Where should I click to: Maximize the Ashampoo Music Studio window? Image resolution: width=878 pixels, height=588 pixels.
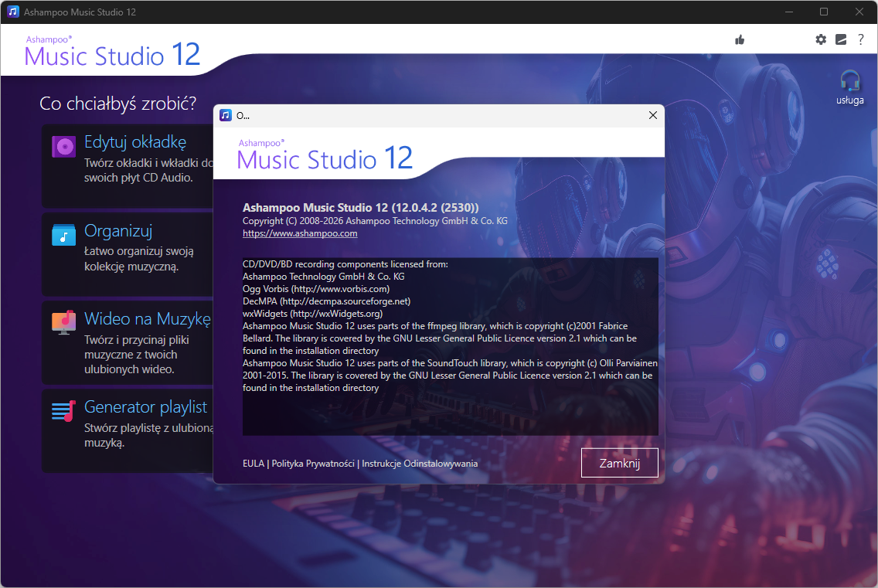click(x=824, y=12)
